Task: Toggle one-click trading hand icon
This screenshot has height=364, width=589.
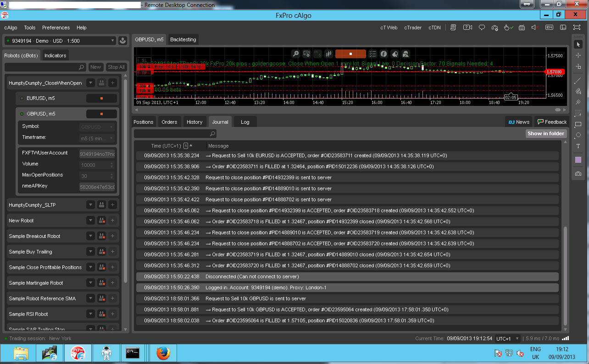Action: coord(508,28)
